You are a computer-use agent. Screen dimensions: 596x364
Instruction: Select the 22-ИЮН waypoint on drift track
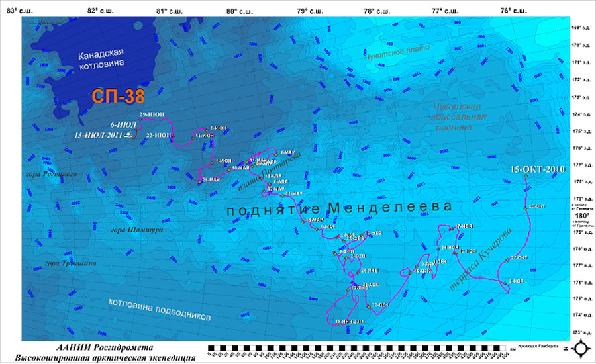pyautogui.click(x=174, y=137)
